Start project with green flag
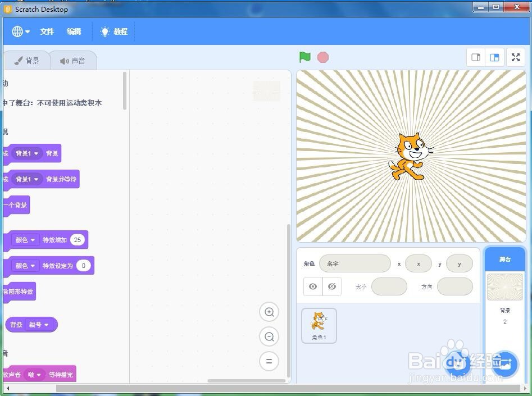This screenshot has height=396, width=532. click(x=304, y=57)
